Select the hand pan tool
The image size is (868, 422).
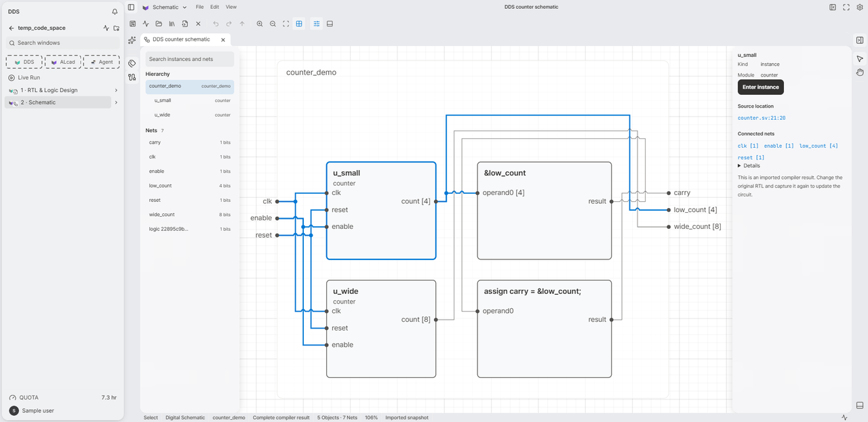click(x=860, y=72)
